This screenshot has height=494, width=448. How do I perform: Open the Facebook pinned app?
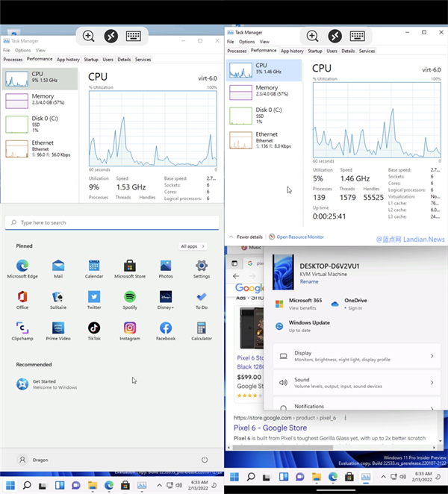tap(166, 331)
